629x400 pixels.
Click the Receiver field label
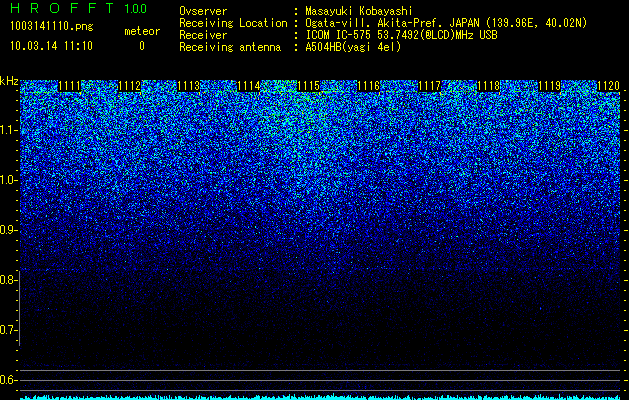[203, 35]
